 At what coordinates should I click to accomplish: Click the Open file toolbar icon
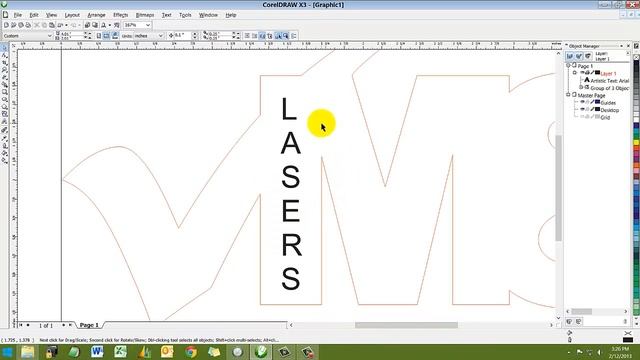pos(13,25)
